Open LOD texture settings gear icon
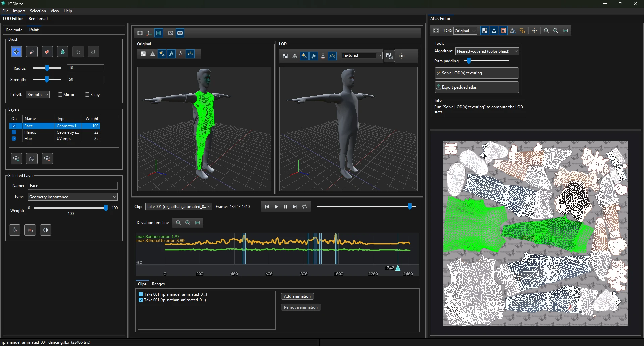Viewport: 644px width, 346px height. pos(389,56)
